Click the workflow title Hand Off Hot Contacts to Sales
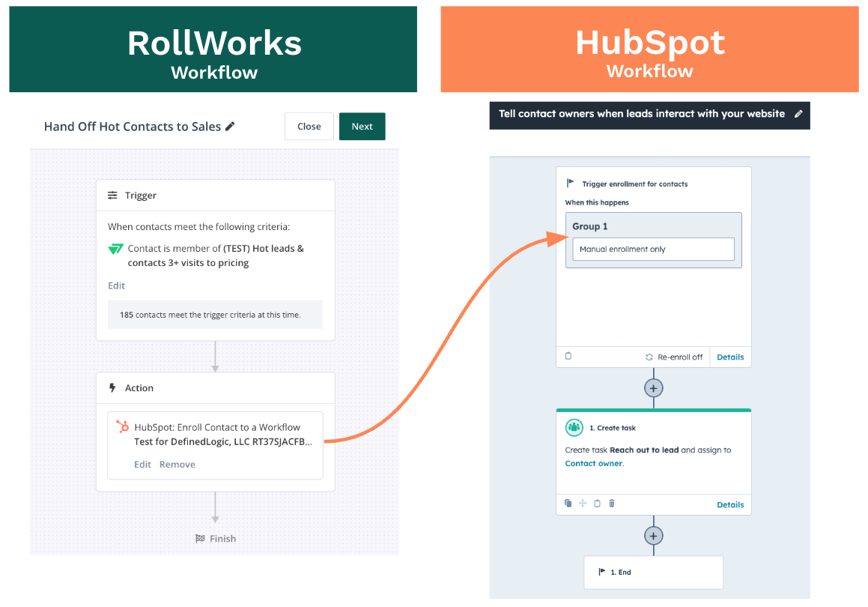Image resolution: width=868 pixels, height=607 pixels. (133, 127)
